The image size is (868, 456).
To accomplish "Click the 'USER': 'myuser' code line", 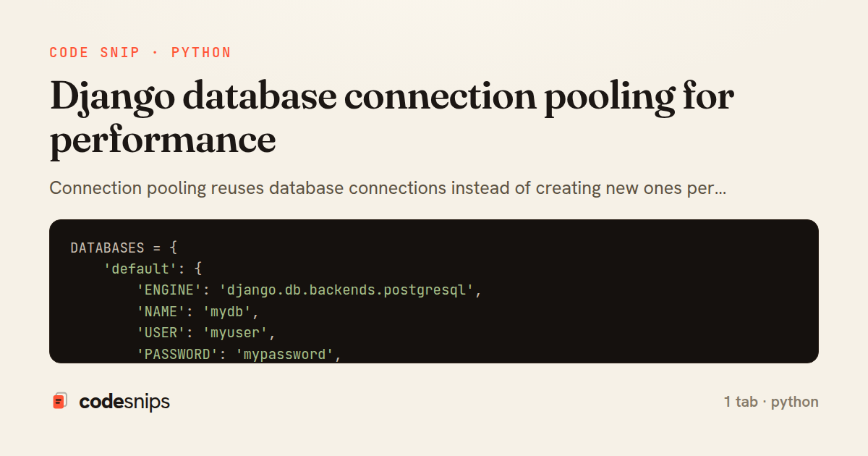I will click(207, 334).
